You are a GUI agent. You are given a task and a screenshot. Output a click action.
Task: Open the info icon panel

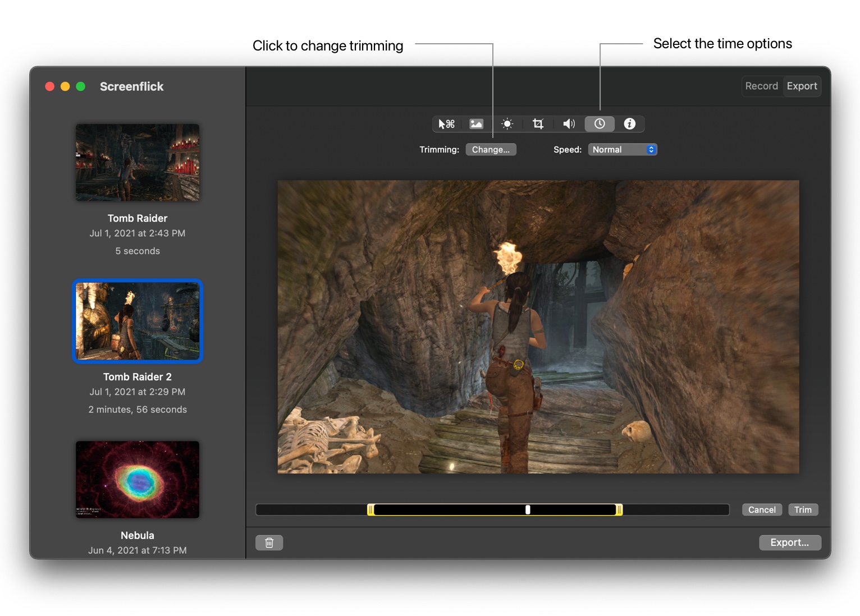(630, 124)
